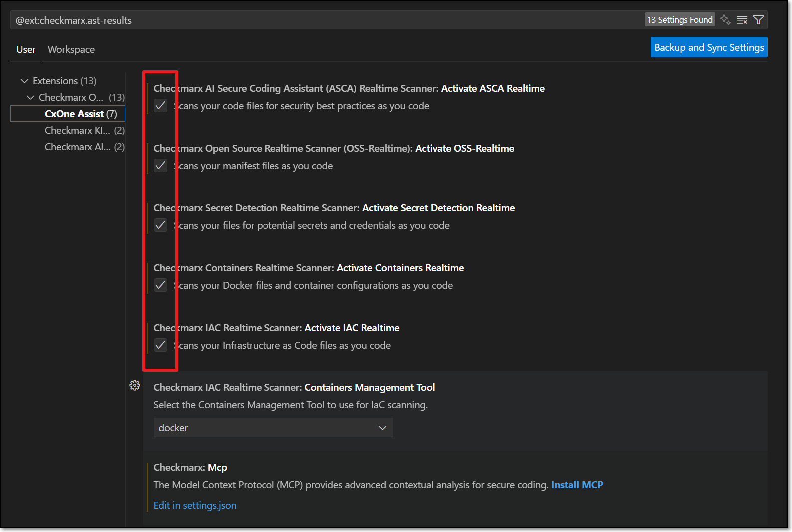Click 'Scans your Infrastructure as Code files' text
This screenshot has width=792, height=532.
click(x=282, y=345)
